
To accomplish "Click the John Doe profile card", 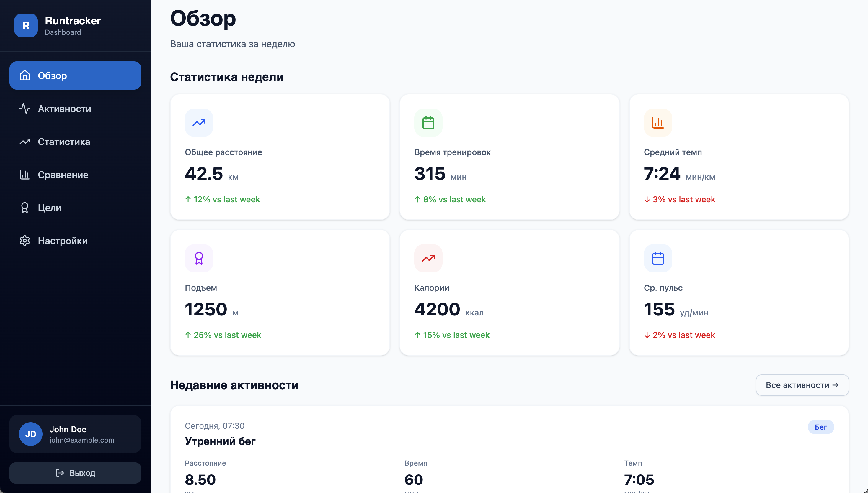I will pos(75,434).
